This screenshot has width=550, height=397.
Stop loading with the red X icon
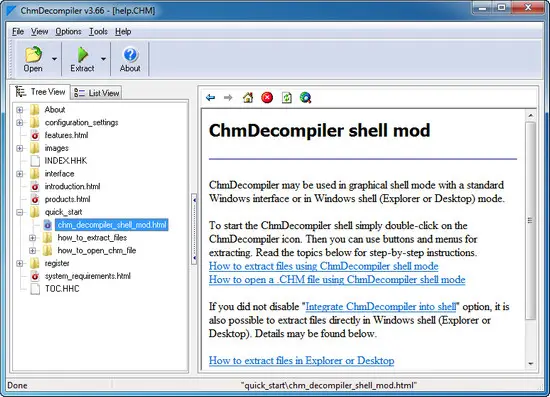(x=267, y=97)
